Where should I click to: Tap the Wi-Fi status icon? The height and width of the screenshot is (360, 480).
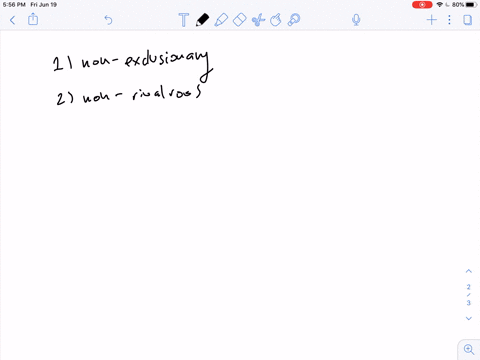point(440,5)
